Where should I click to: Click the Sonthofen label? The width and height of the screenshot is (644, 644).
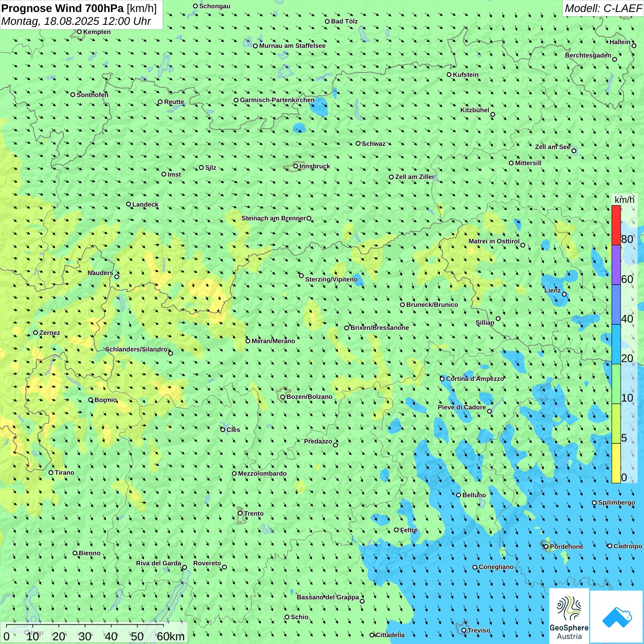(92, 95)
